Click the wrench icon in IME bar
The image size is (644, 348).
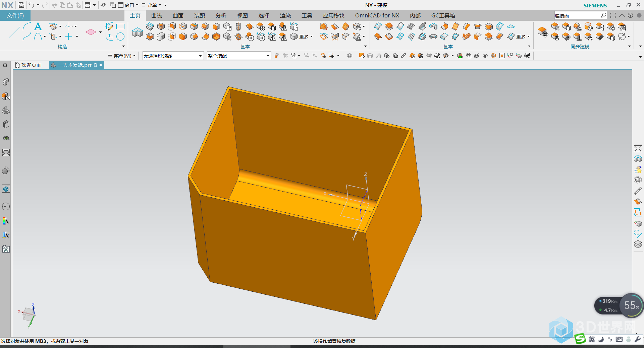pos(638,339)
